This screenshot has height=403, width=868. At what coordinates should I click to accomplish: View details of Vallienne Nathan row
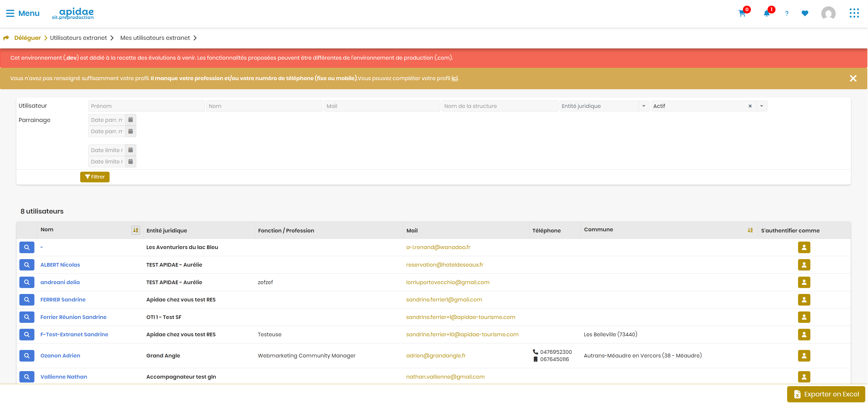point(27,377)
